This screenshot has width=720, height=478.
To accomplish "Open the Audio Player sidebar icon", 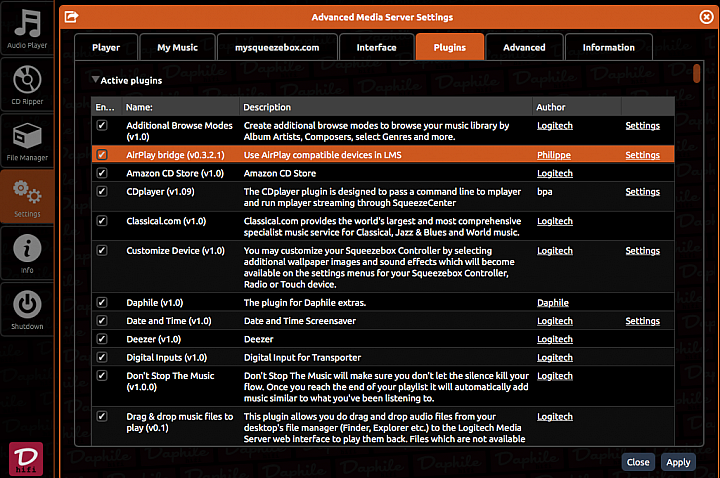I will point(27,28).
